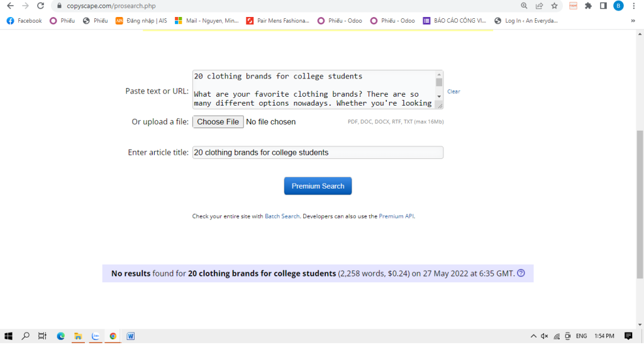Toggle the browser side panel
Viewport: 644px width, 362px height.
pos(603,6)
